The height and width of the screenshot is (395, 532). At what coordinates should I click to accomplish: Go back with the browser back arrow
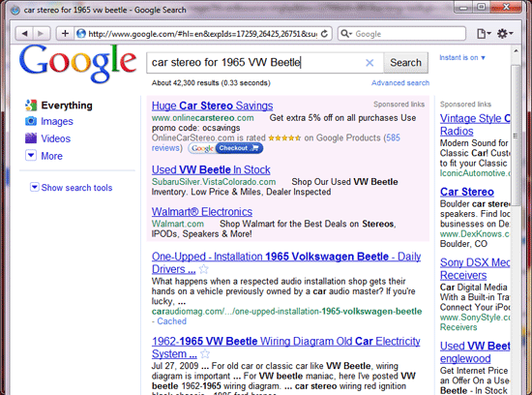coord(24,33)
